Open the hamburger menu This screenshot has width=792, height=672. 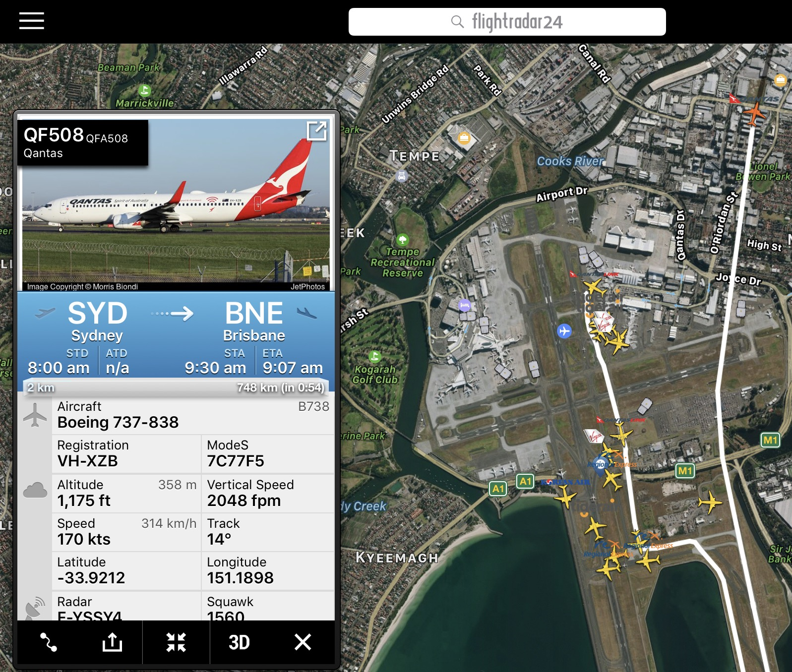pos(32,21)
